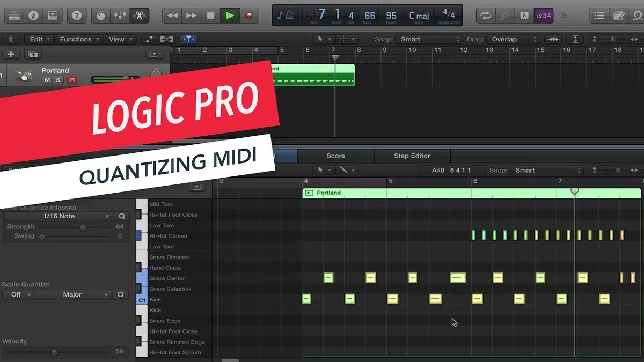This screenshot has height=362, width=644.
Task: Switch to the Step Editor tab
Action: [x=412, y=156]
